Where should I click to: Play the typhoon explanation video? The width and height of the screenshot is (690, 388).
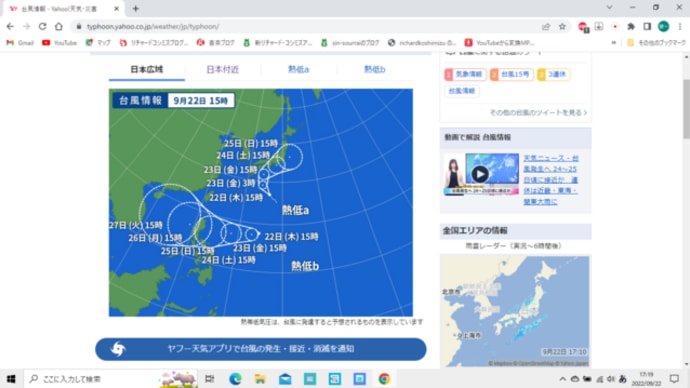[x=480, y=174]
